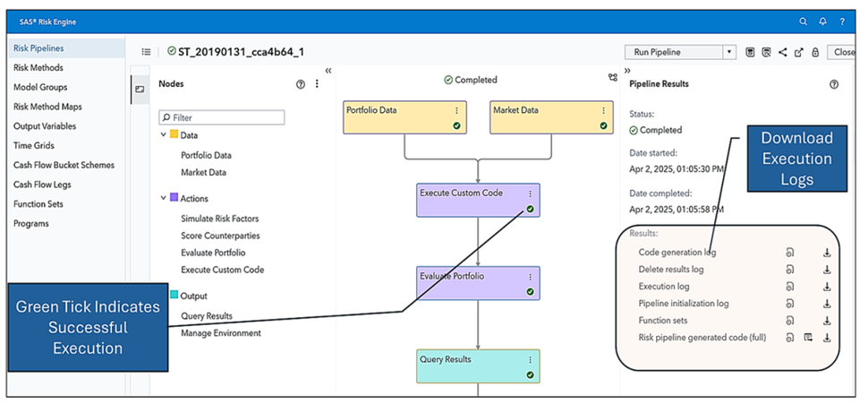Open the notifications bell
868x404 pixels.
(822, 21)
